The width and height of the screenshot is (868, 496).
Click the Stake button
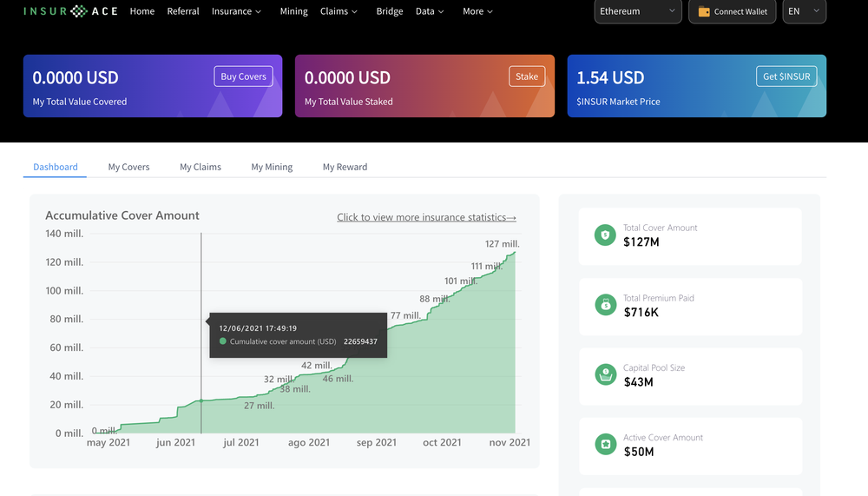click(x=527, y=76)
